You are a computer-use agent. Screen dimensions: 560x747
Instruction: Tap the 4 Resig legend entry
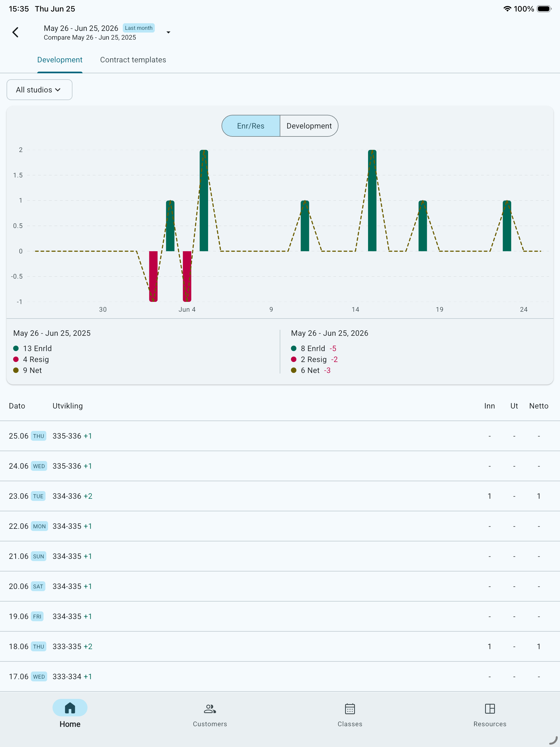pos(31,359)
